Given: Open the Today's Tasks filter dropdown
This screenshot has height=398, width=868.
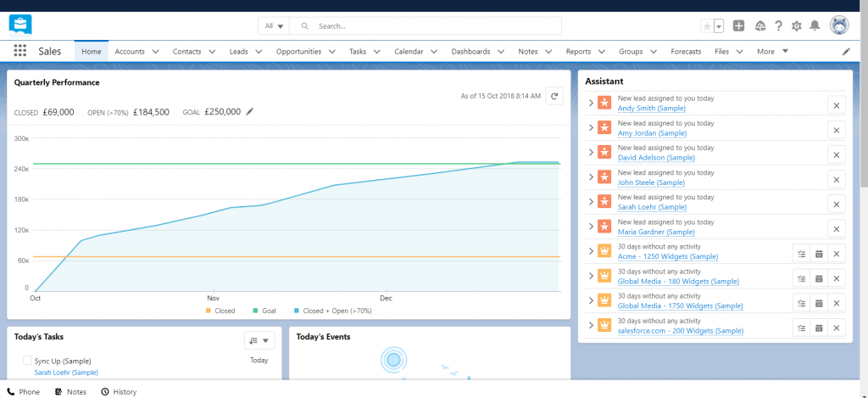Looking at the screenshot, I should point(259,340).
